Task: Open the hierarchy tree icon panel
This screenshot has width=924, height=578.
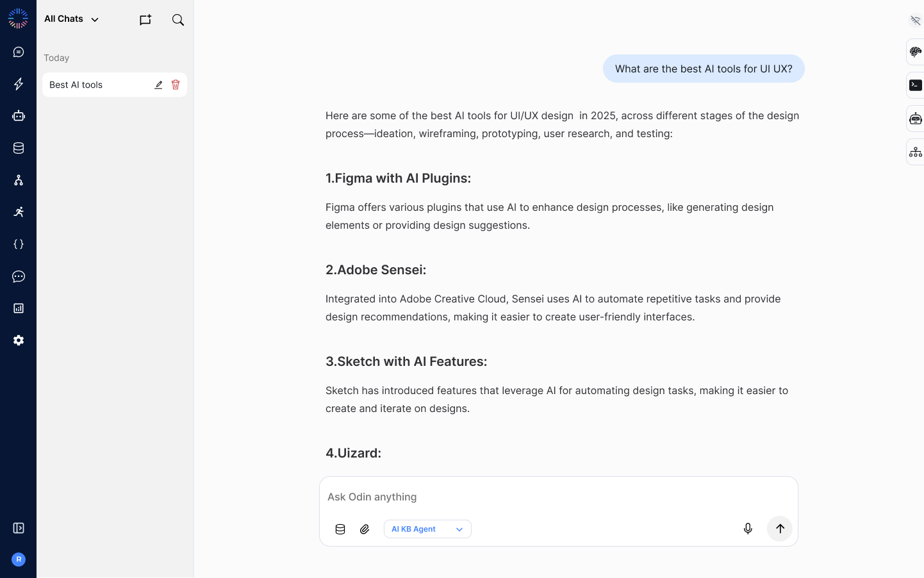Action: pyautogui.click(x=916, y=152)
